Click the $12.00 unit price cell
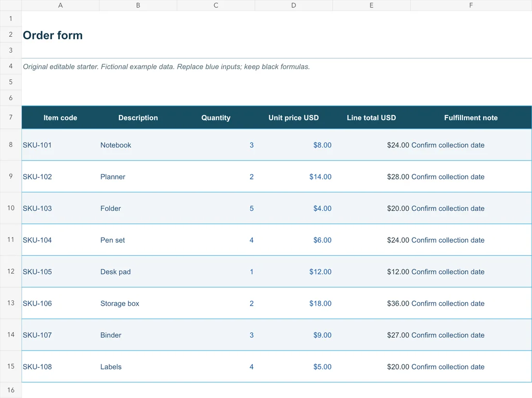This screenshot has width=532, height=398. 294,271
